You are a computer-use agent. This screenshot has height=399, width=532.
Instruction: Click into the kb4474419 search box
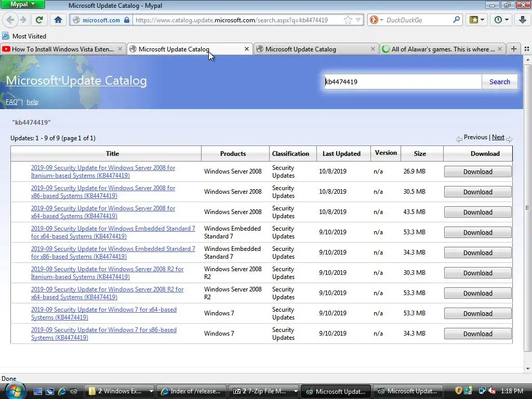tap(403, 82)
